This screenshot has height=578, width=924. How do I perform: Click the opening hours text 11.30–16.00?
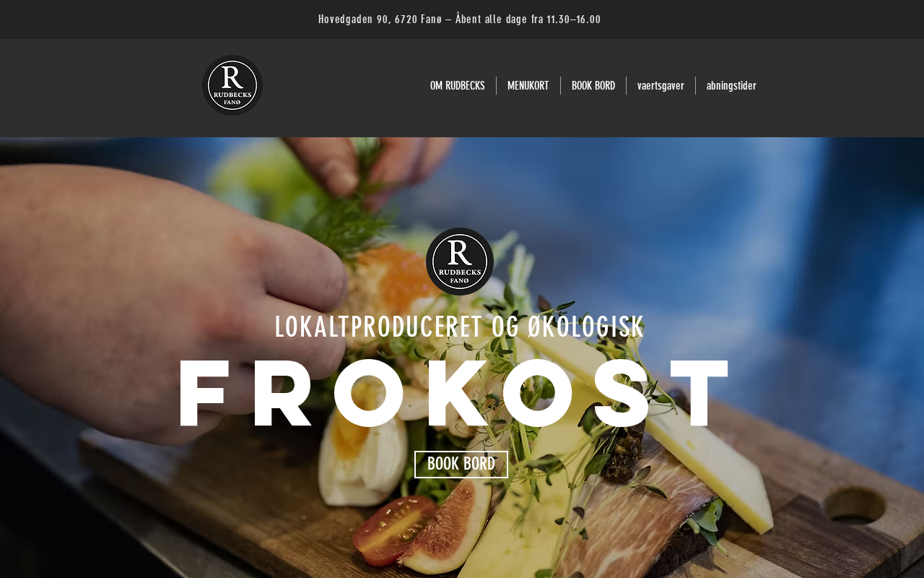[574, 20]
